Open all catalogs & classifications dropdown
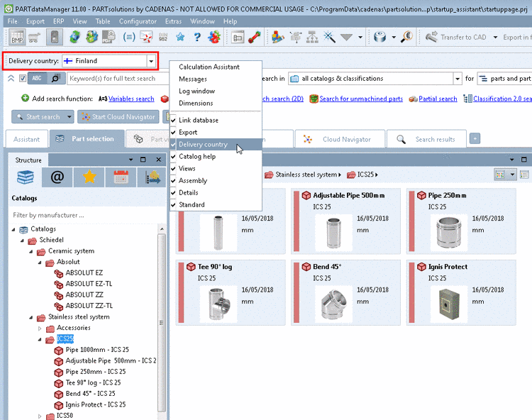The image size is (532, 420). pyautogui.click(x=458, y=79)
